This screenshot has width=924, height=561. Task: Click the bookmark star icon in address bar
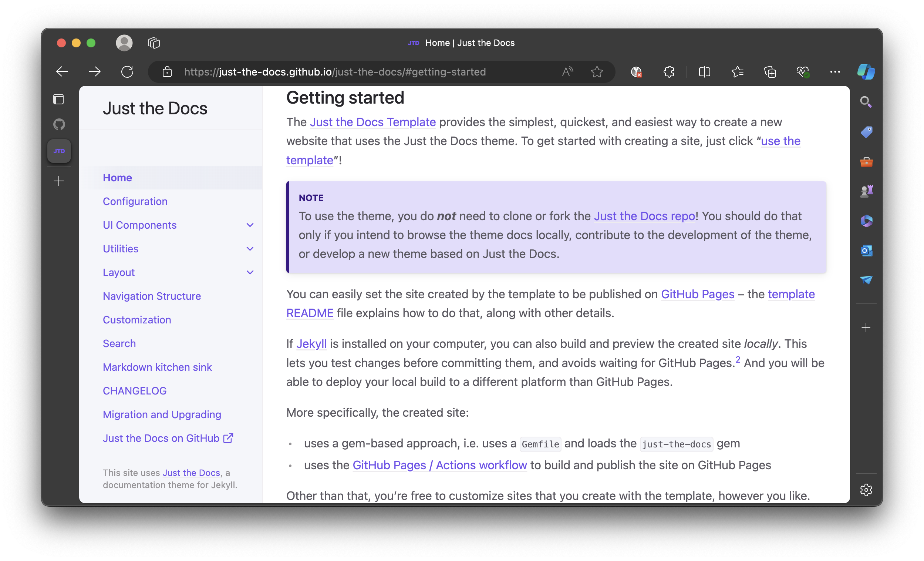597,72
